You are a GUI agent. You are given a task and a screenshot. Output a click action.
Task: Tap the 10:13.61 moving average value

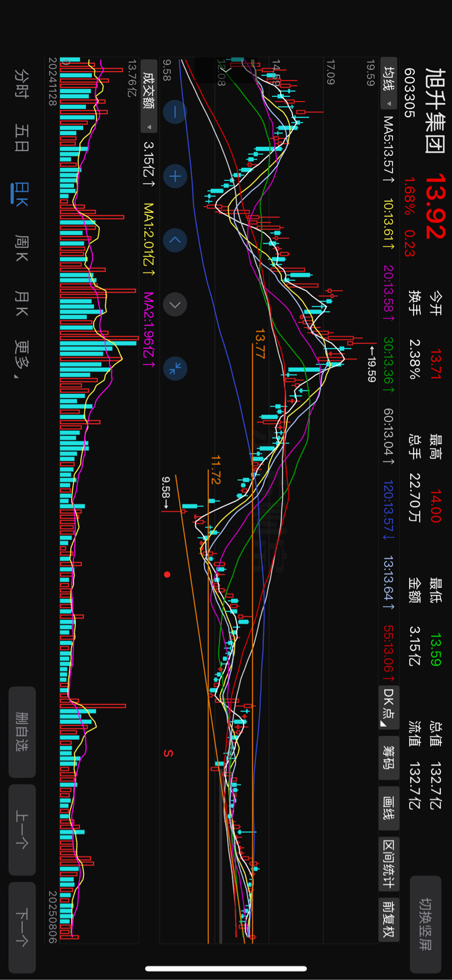point(388,224)
